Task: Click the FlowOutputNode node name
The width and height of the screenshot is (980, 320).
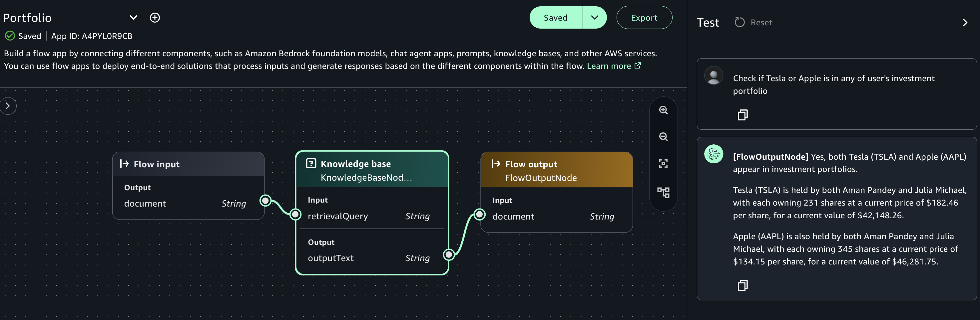Action: point(541,178)
